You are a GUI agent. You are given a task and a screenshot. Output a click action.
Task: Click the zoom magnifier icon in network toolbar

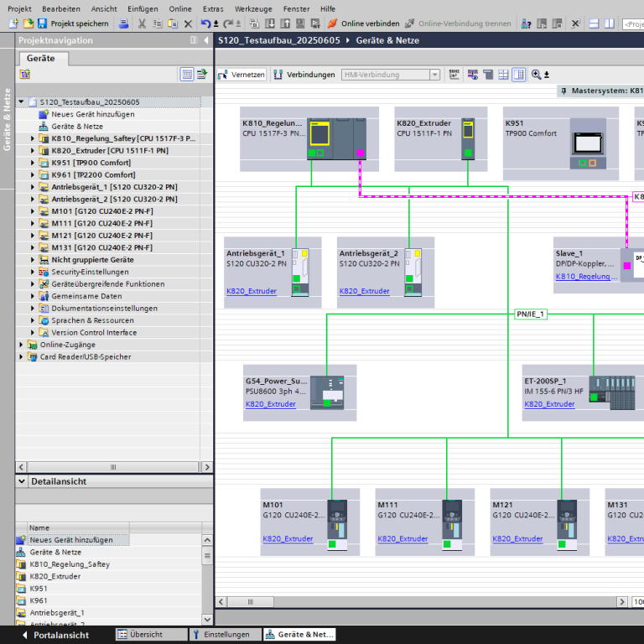[536, 75]
